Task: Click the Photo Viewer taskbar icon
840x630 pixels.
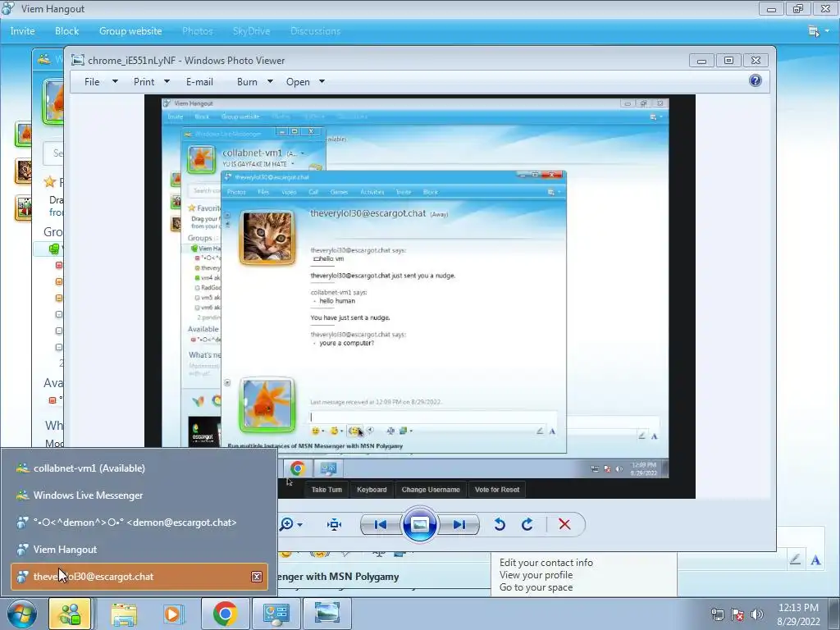Action: click(326, 614)
